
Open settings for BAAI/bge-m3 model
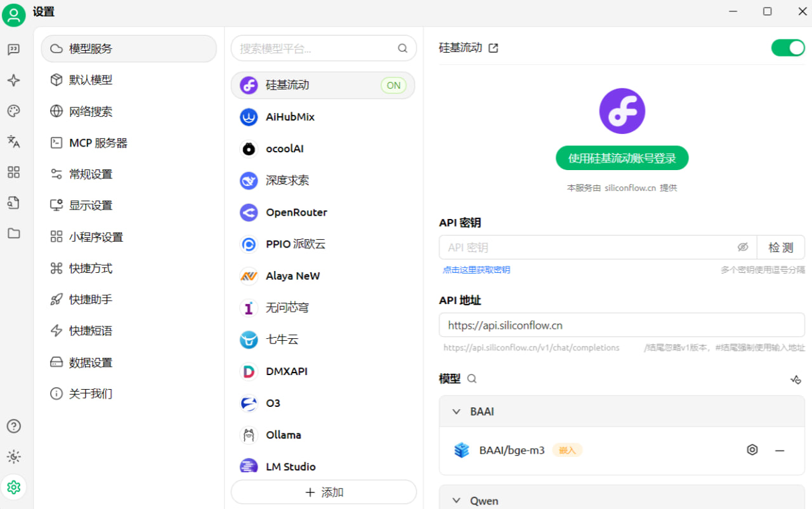click(752, 450)
